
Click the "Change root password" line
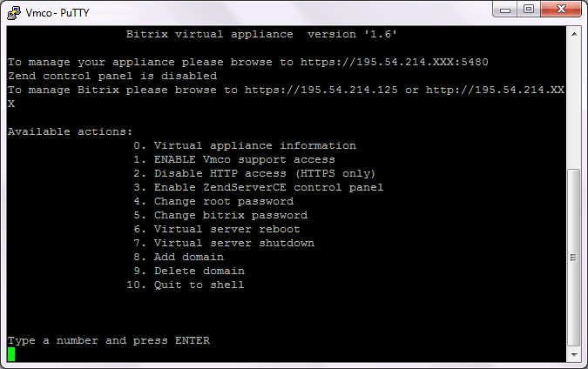223,201
